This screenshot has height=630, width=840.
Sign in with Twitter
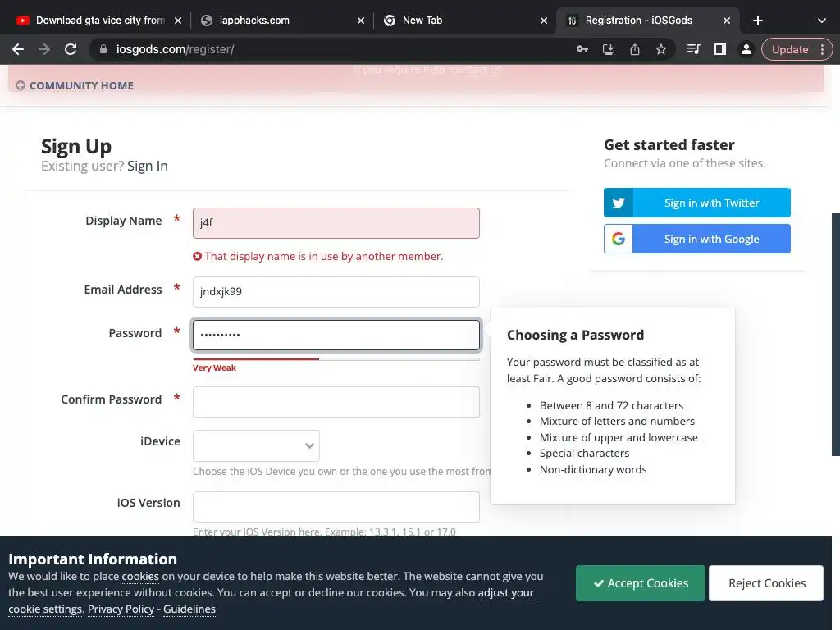tap(696, 203)
